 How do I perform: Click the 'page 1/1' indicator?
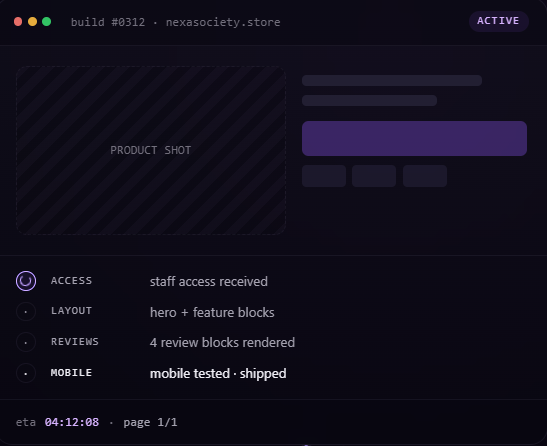(150, 423)
